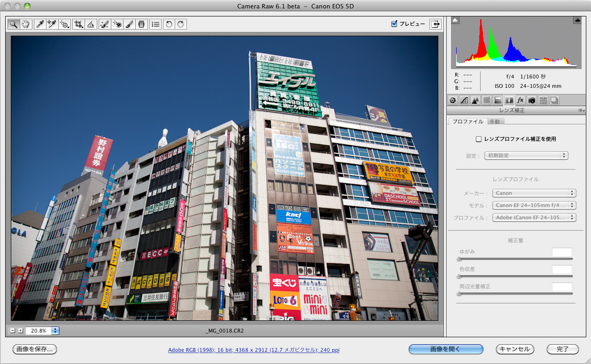This screenshot has width=591, height=364.
Task: Open the メーカー dropdown showing Canon
Action: pyautogui.click(x=534, y=193)
